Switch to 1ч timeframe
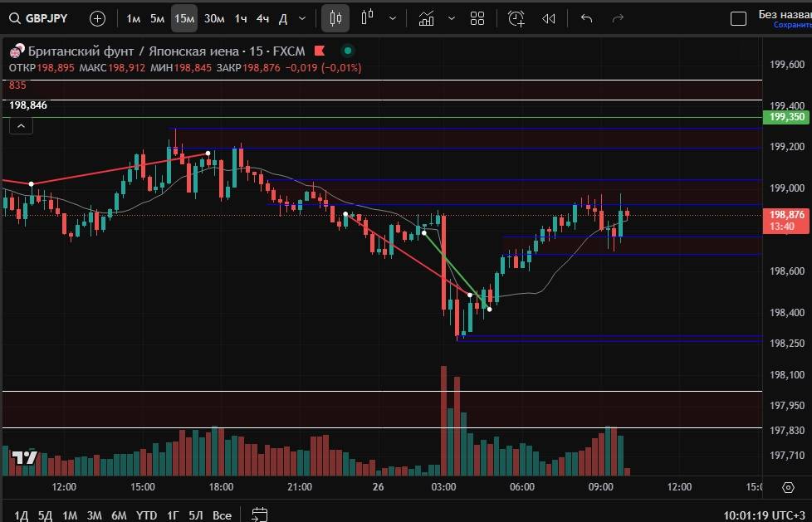 click(240, 18)
